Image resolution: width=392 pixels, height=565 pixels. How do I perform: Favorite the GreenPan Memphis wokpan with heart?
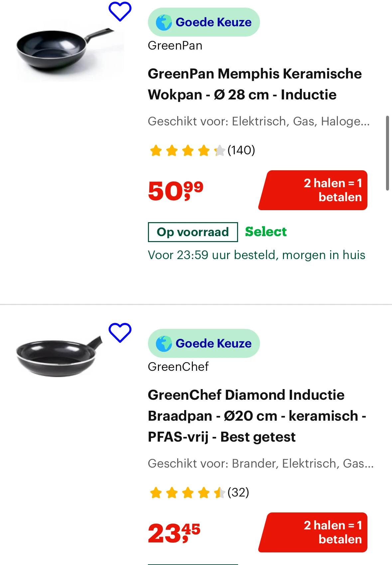(x=120, y=11)
